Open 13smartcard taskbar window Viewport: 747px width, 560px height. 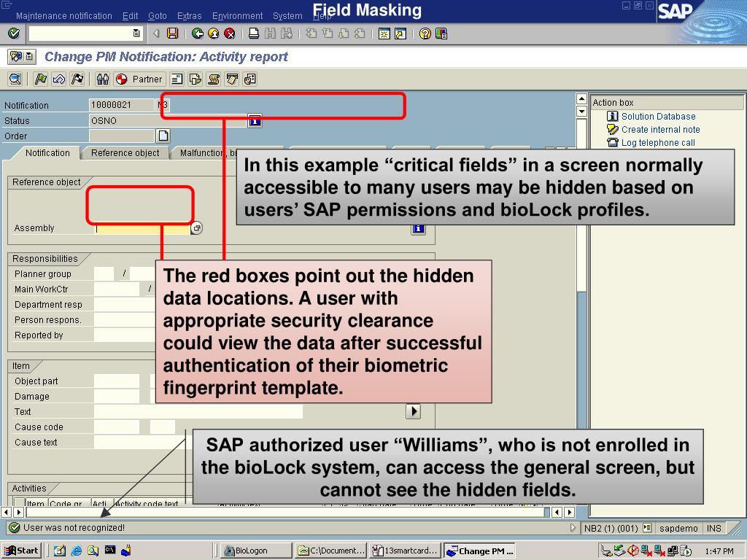pyautogui.click(x=405, y=551)
